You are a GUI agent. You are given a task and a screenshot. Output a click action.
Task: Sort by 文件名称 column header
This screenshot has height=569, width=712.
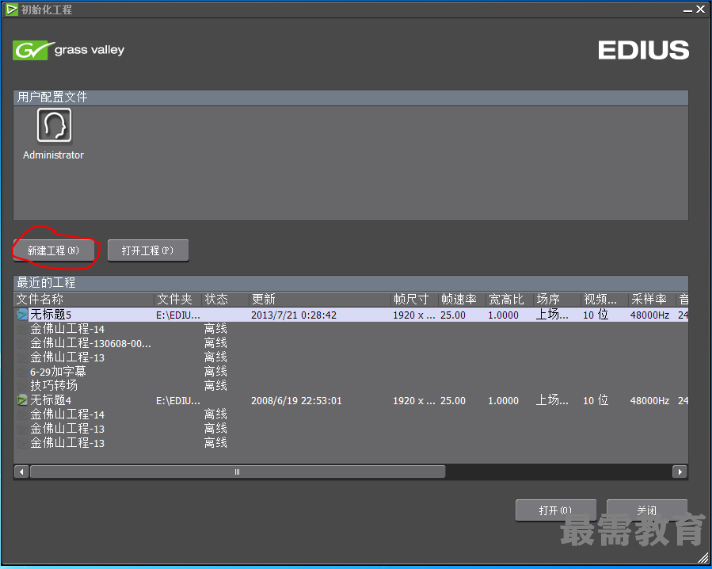[x=85, y=299]
